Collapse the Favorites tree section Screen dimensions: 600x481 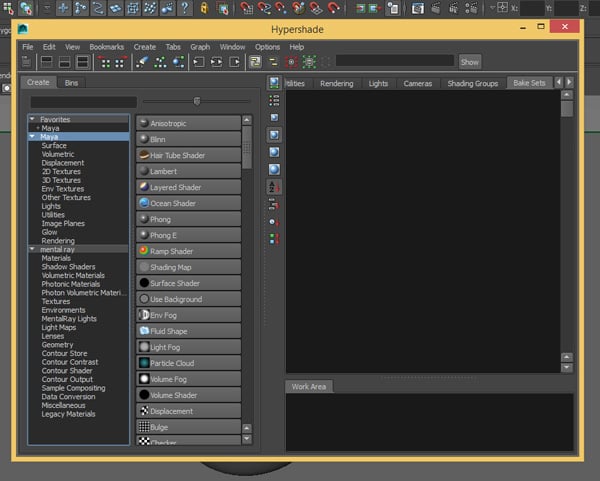[x=32, y=119]
